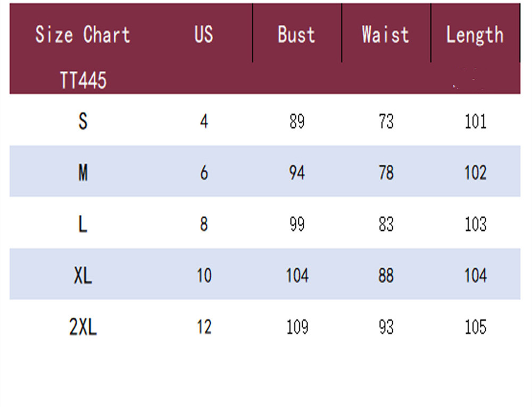Click the L size row label

83,225
